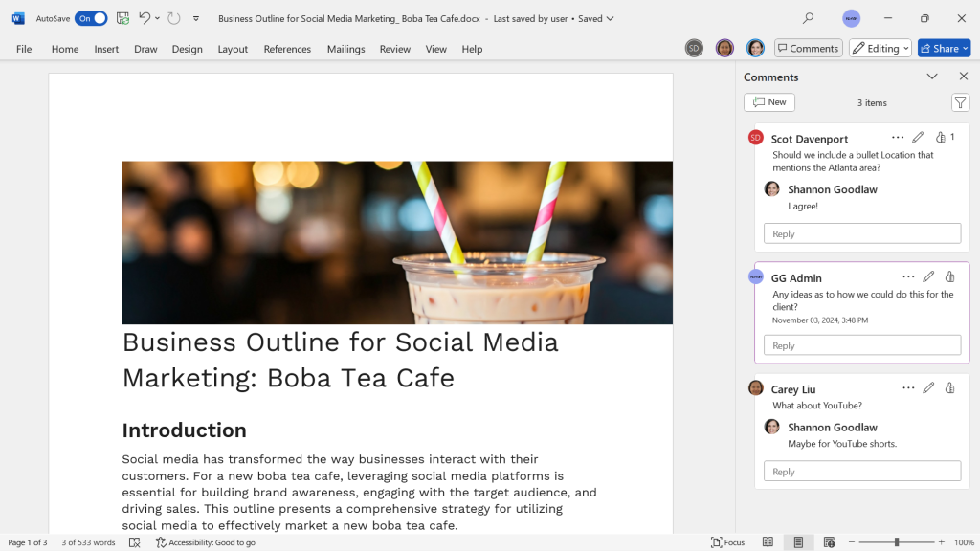The height and width of the screenshot is (551, 980).
Task: Click the New comment button
Action: (769, 102)
